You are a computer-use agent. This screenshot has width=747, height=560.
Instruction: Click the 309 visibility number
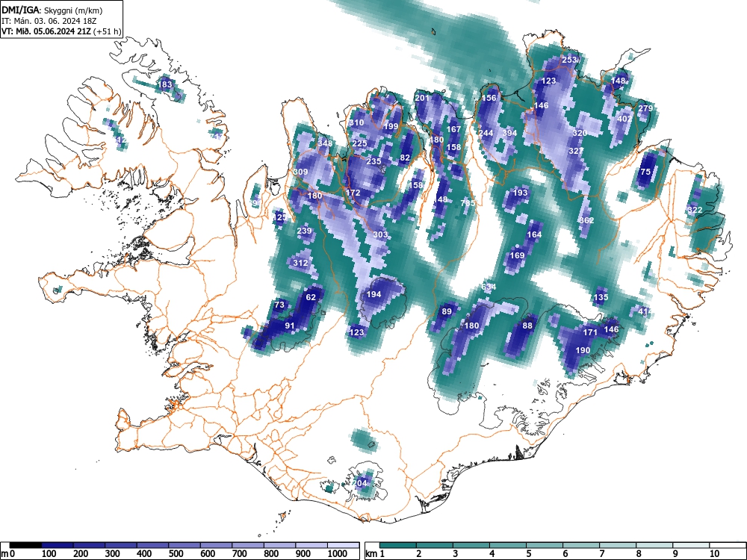[x=300, y=172]
